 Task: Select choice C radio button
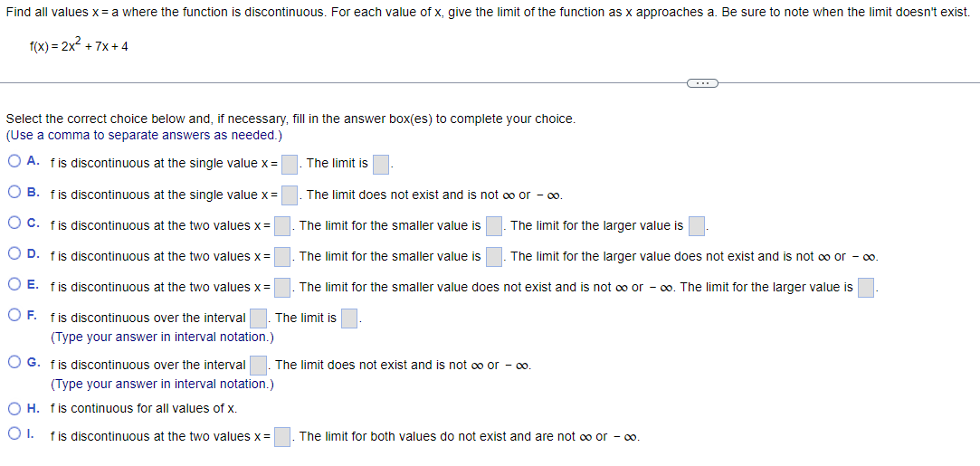[x=14, y=223]
